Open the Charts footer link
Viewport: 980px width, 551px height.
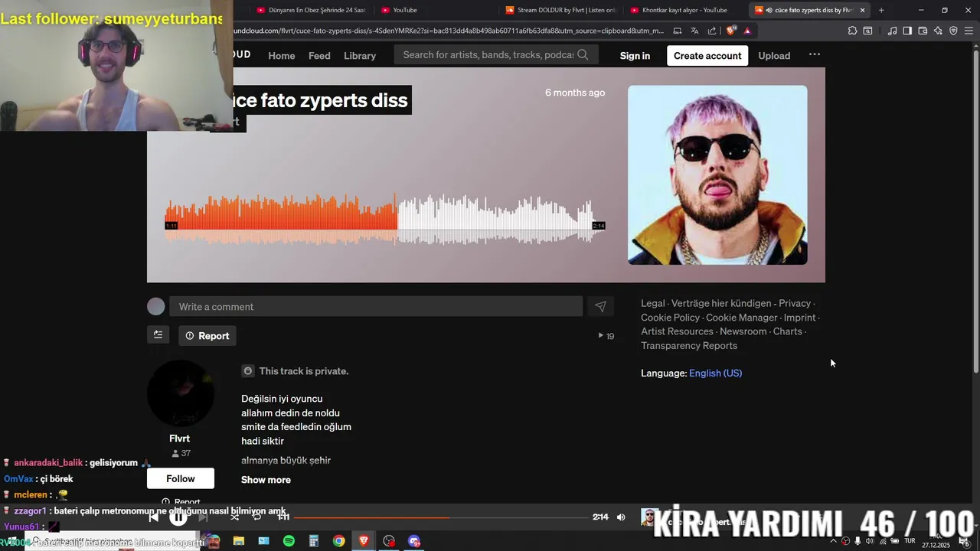point(788,331)
